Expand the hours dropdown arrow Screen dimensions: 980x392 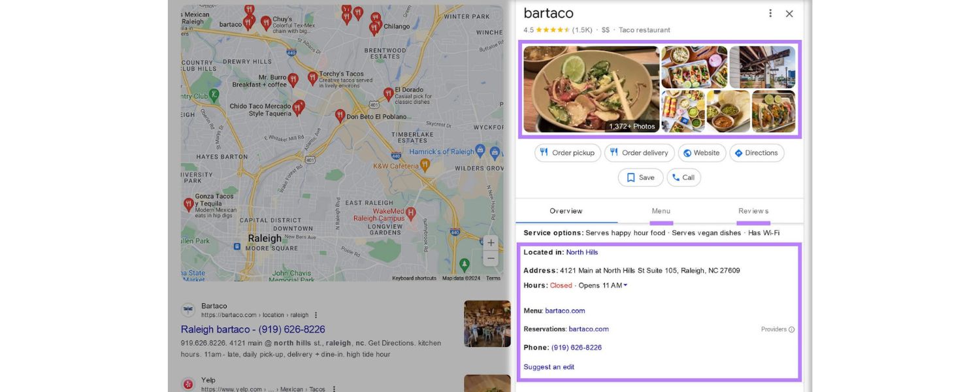point(625,286)
